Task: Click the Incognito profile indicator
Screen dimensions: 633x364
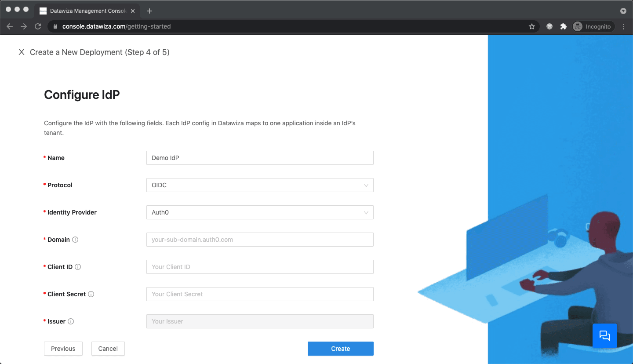Action: [x=593, y=26]
